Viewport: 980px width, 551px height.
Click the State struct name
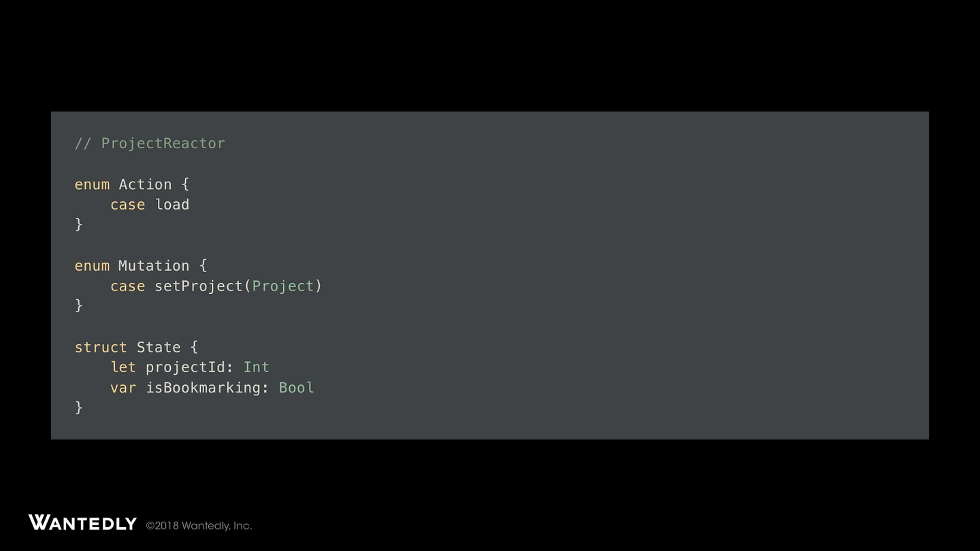click(x=159, y=348)
